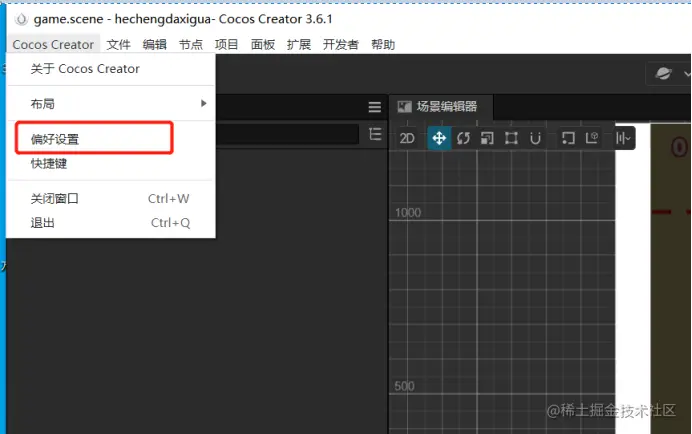The width and height of the screenshot is (692, 434).
Task: Click the hierarchy search input field
Action: click(x=287, y=134)
